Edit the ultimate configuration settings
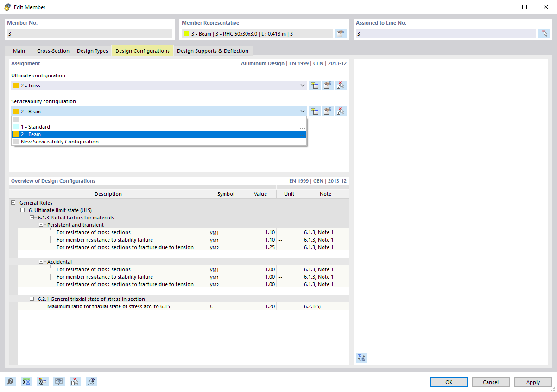The image size is (557, 392). coord(328,85)
